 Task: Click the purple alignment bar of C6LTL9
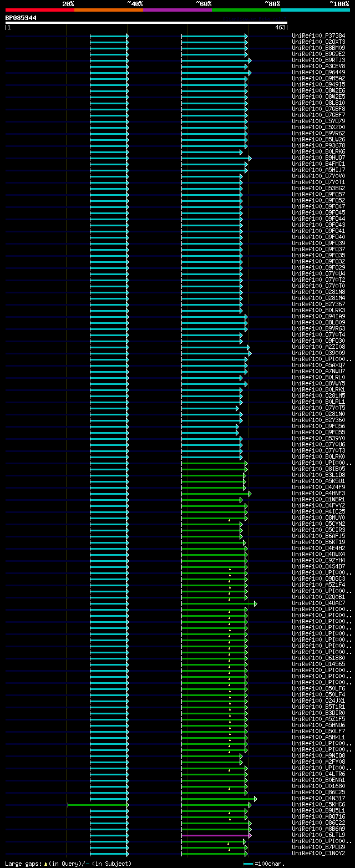point(216,835)
